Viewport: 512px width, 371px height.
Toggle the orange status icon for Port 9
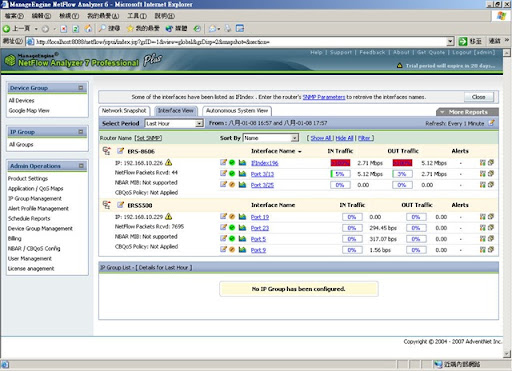pos(232,250)
